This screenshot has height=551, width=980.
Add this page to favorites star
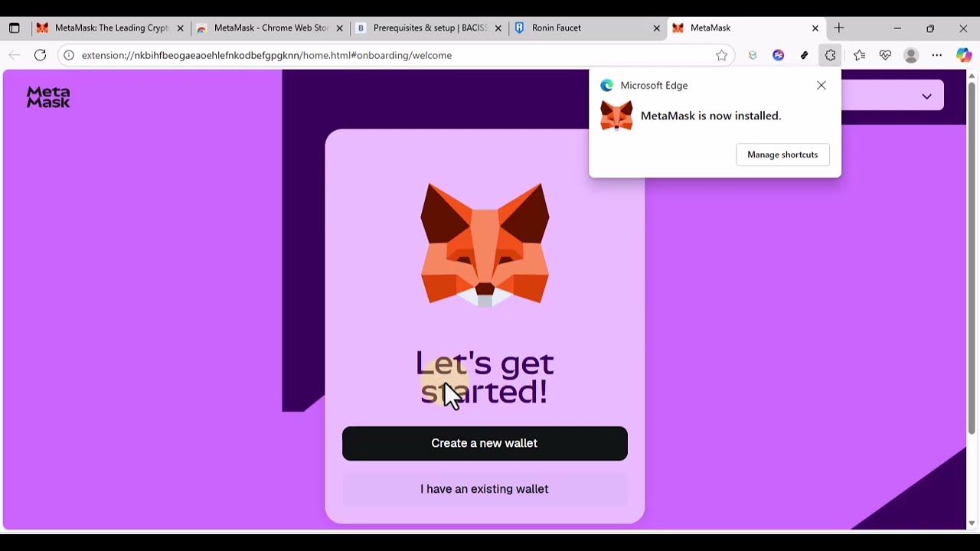click(x=721, y=55)
